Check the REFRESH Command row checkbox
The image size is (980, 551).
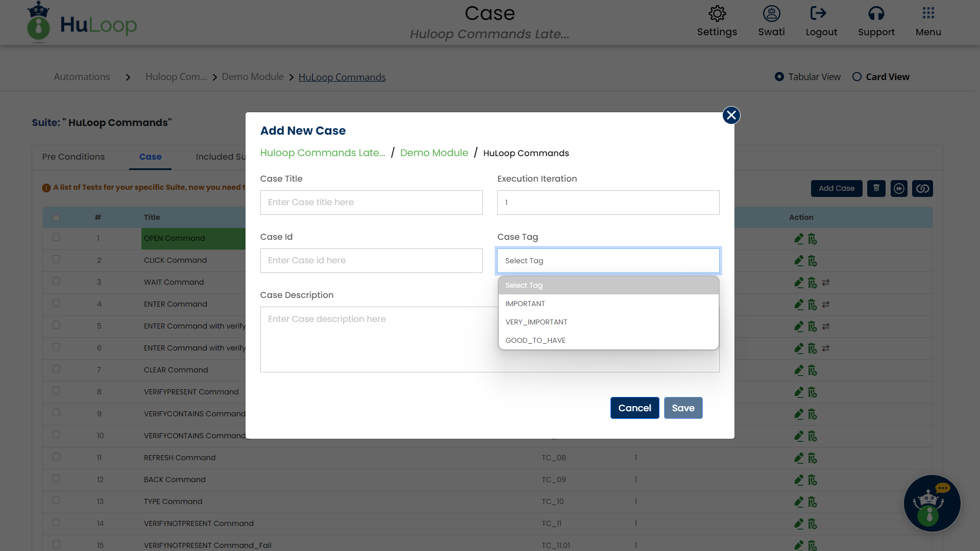pyautogui.click(x=56, y=457)
